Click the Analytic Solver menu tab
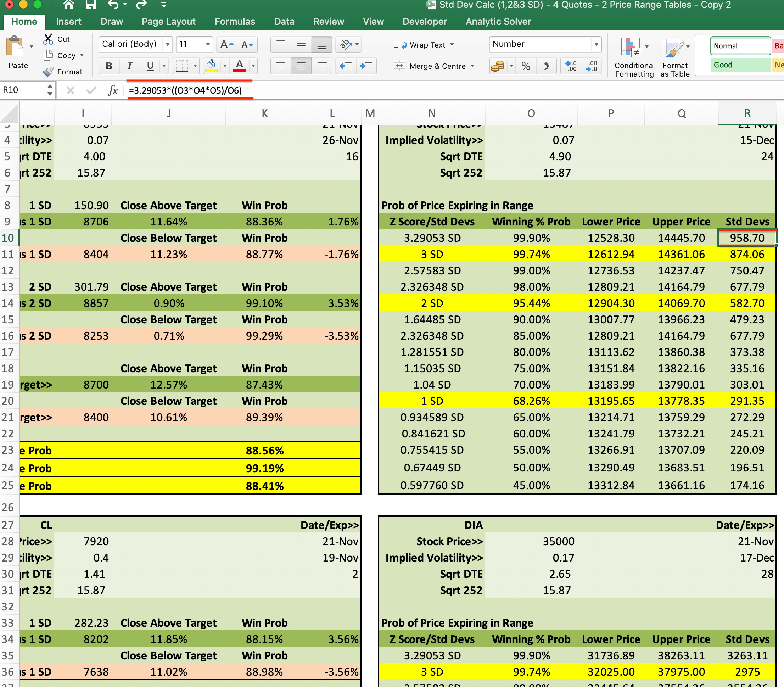This screenshot has width=784, height=687. (499, 22)
